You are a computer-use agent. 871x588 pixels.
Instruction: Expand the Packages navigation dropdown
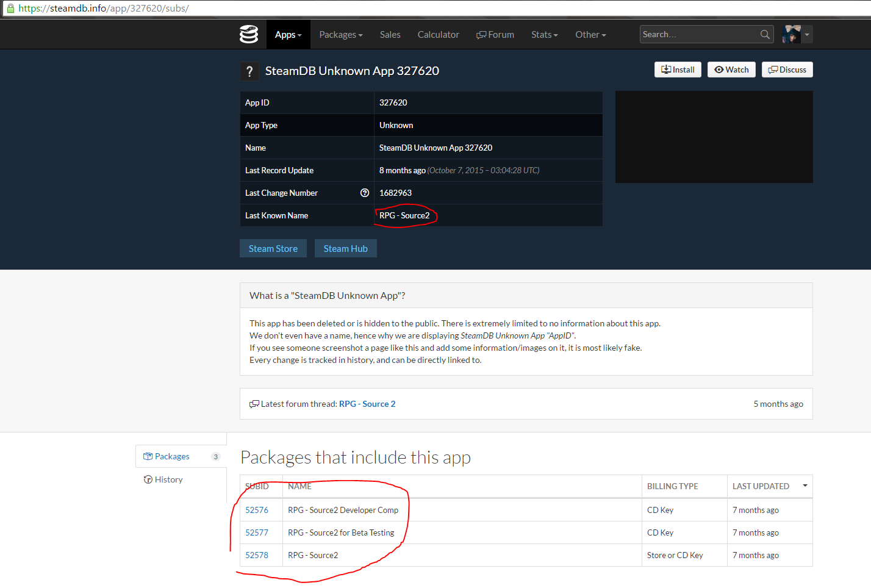(340, 35)
